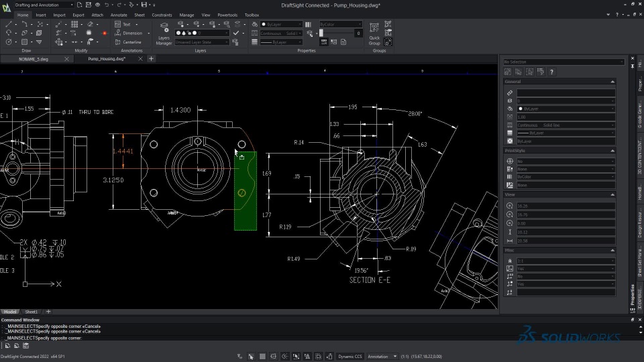The height and width of the screenshot is (362, 644).
Task: Open the Home side panel tab
Action: (x=640, y=64)
